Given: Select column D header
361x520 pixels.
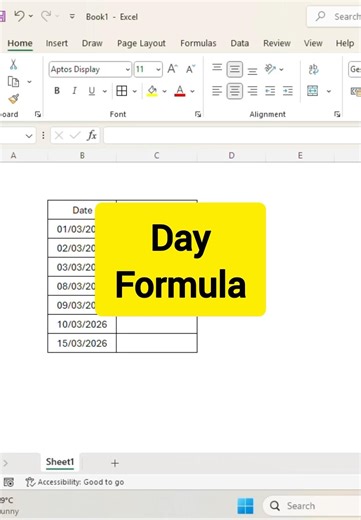Looking at the screenshot, I should pyautogui.click(x=231, y=155).
